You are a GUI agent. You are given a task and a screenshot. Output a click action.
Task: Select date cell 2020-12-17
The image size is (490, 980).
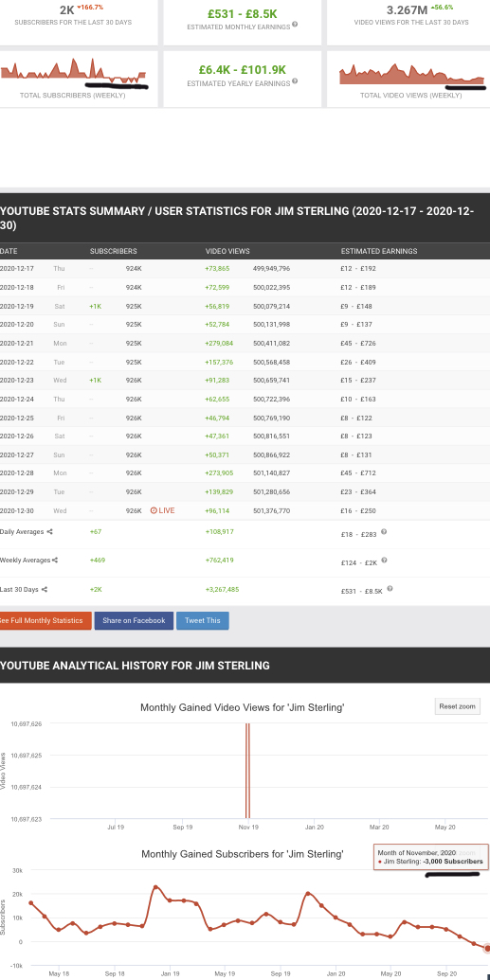17,269
